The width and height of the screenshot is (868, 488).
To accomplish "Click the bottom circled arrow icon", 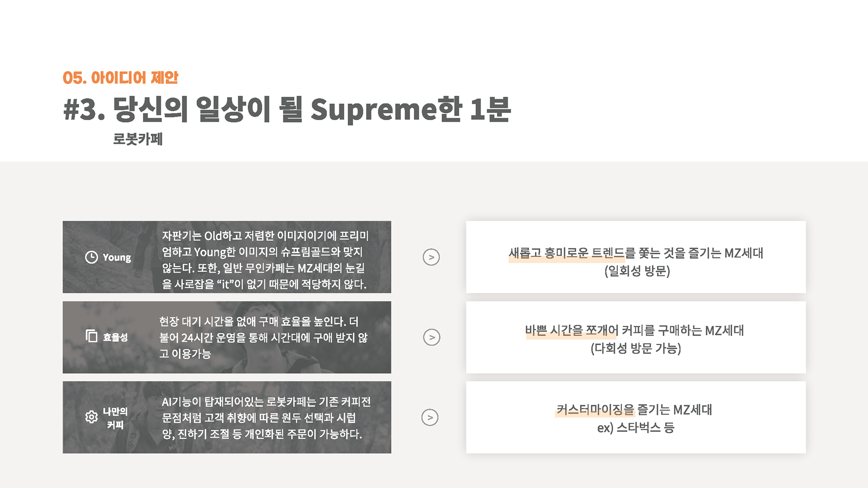I will coord(430,418).
